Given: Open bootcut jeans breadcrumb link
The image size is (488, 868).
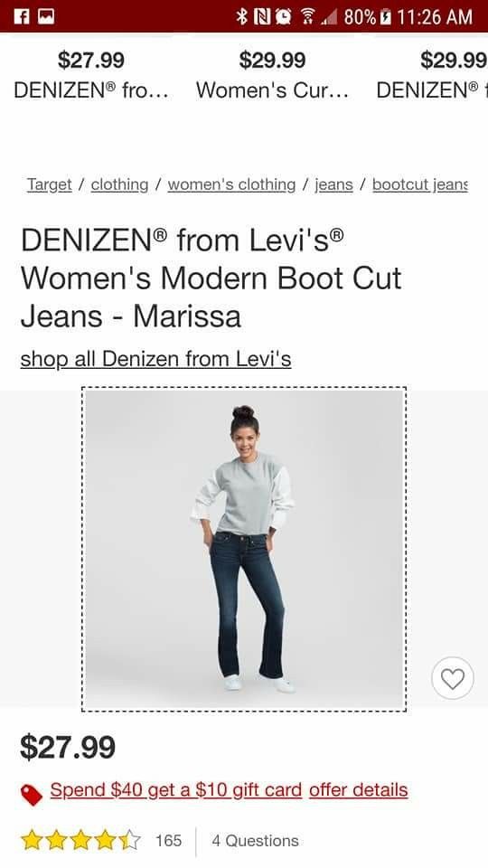Looking at the screenshot, I should 420,184.
